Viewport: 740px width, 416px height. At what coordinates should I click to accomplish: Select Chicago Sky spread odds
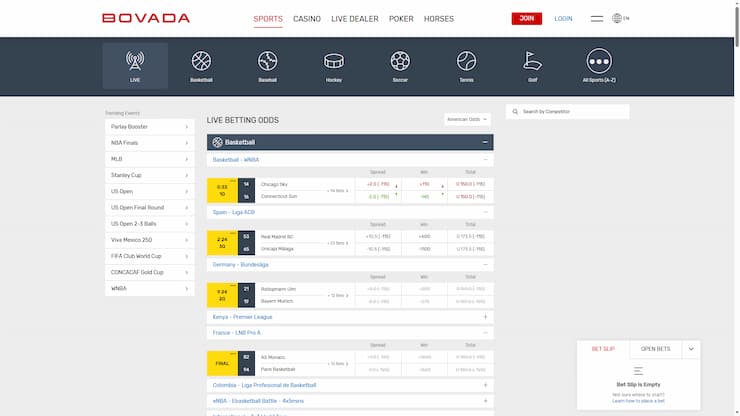coord(378,184)
